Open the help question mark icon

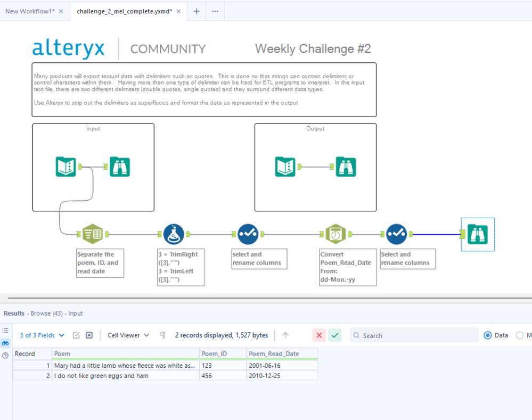point(5,356)
